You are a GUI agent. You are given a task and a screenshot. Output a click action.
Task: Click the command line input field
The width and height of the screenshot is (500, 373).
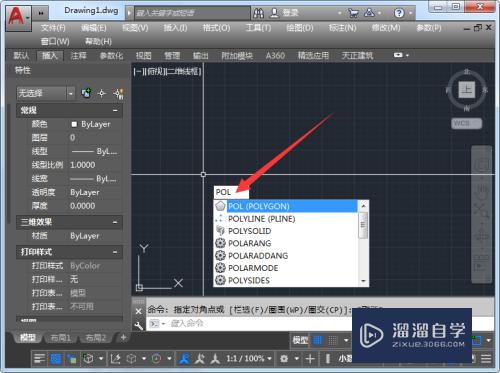pyautogui.click(x=250, y=323)
